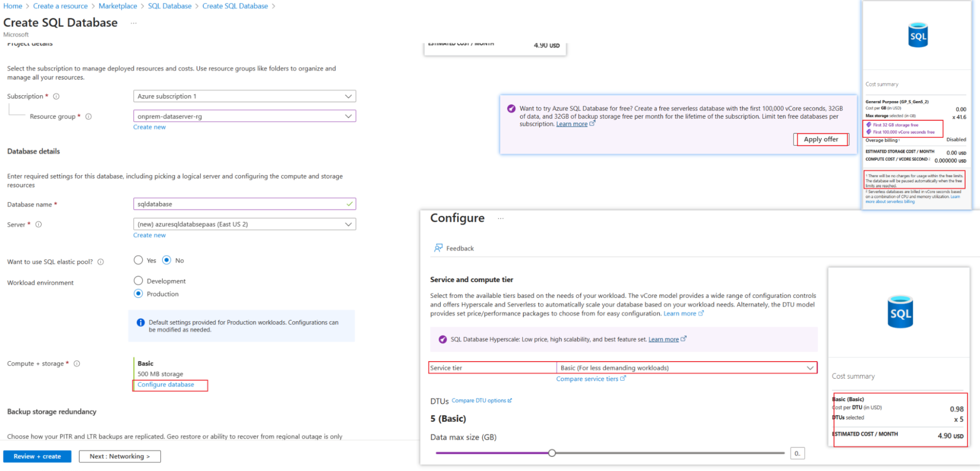Click the Apply offer button
This screenshot has height=471, width=980.
(821, 139)
